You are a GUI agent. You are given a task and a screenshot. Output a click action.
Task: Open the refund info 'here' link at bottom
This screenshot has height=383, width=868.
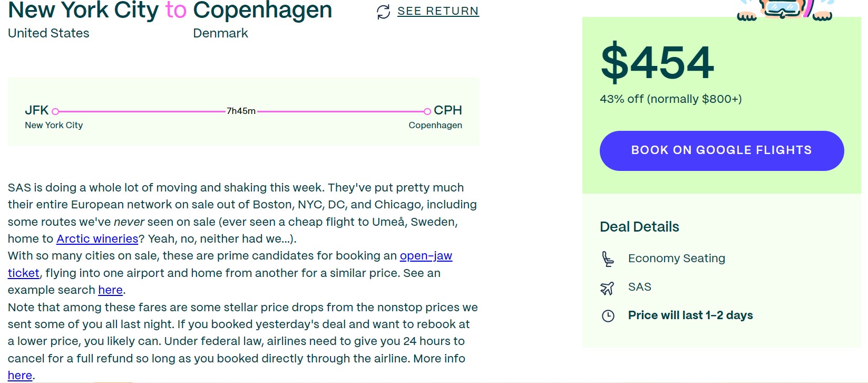pos(19,375)
